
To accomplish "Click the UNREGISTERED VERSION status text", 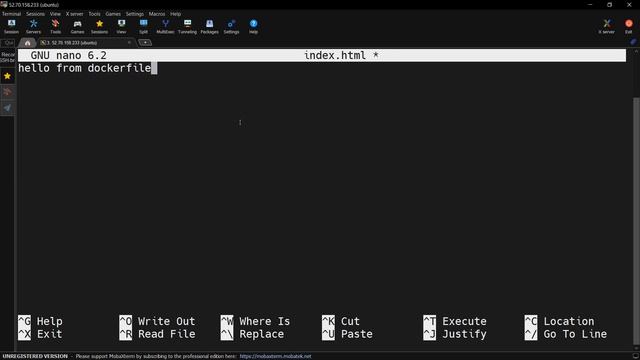I will pyautogui.click(x=35, y=356).
